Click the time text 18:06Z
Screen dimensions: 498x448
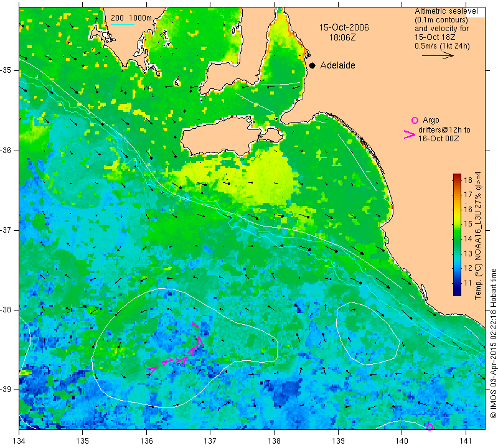[342, 37]
